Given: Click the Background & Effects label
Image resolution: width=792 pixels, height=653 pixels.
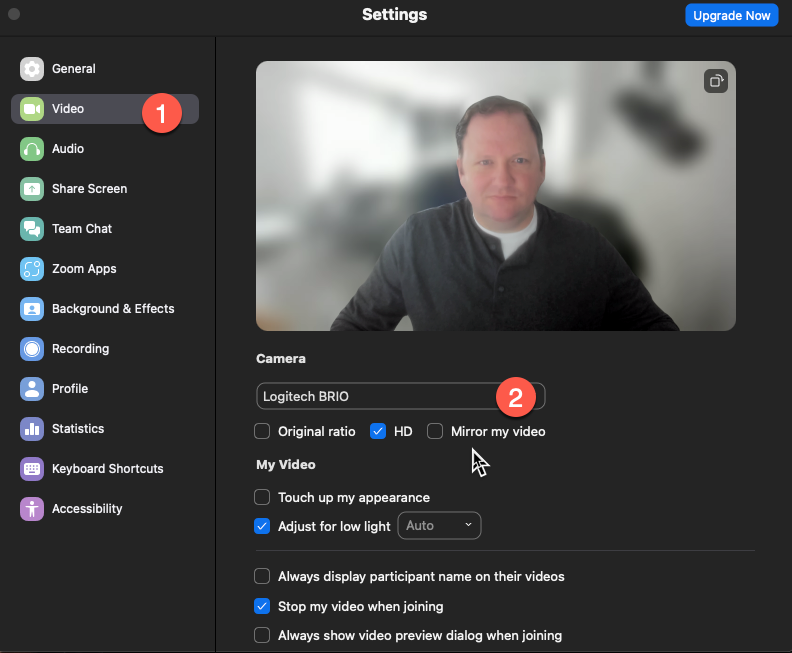Looking at the screenshot, I should [x=113, y=309].
